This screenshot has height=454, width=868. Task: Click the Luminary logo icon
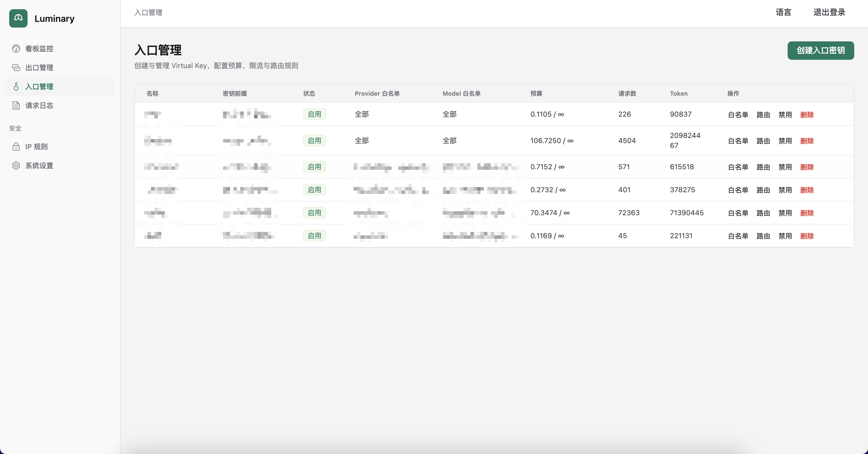point(18,19)
